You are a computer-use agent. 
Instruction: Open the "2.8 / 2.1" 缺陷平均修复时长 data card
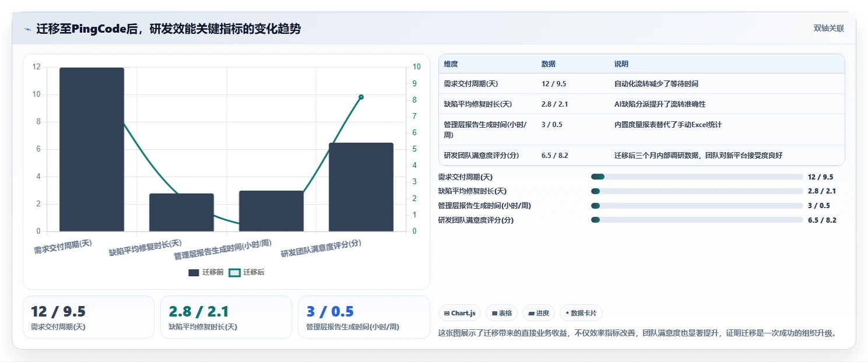(x=226, y=317)
